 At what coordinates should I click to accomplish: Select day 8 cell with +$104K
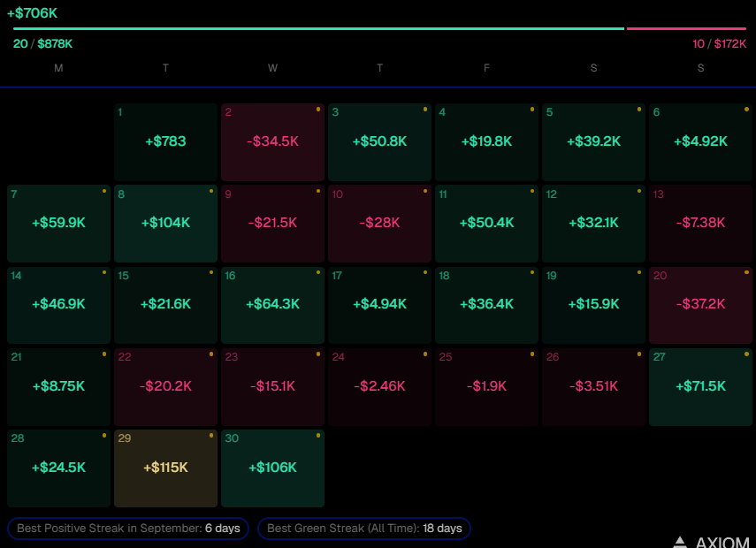coord(166,224)
